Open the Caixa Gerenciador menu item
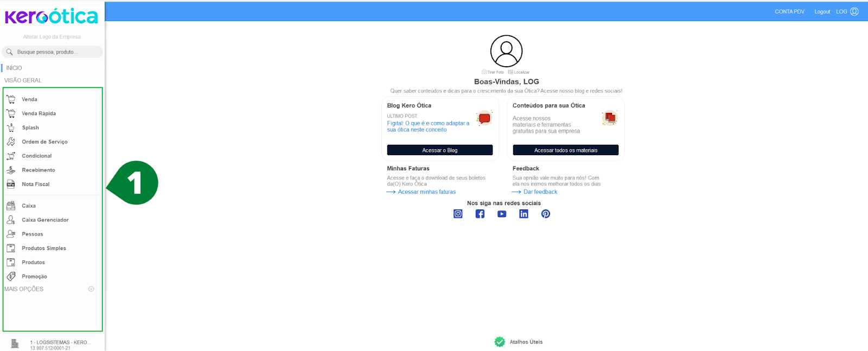 45,220
